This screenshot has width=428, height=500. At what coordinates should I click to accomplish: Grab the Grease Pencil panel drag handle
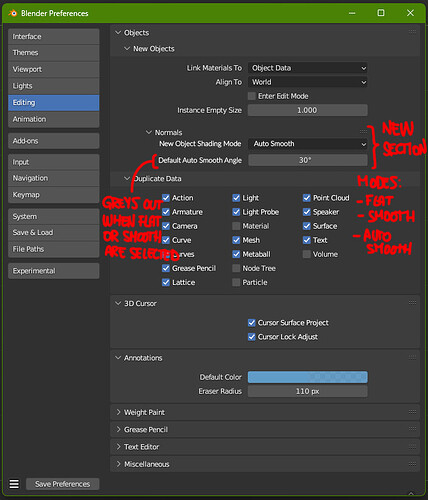pyautogui.click(x=412, y=429)
